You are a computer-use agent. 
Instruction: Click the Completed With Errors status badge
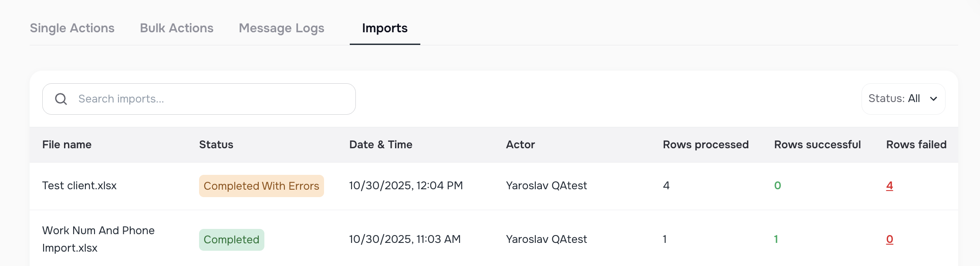[x=261, y=186]
